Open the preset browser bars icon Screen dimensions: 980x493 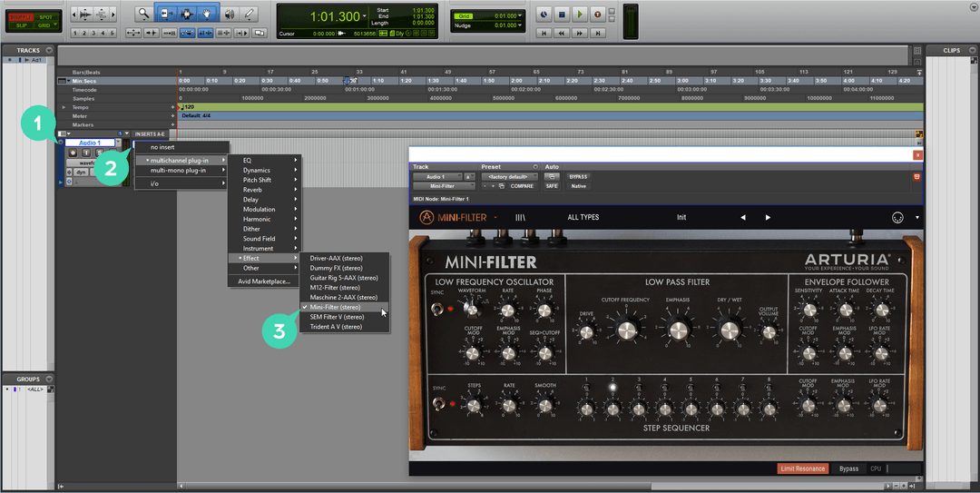click(520, 217)
